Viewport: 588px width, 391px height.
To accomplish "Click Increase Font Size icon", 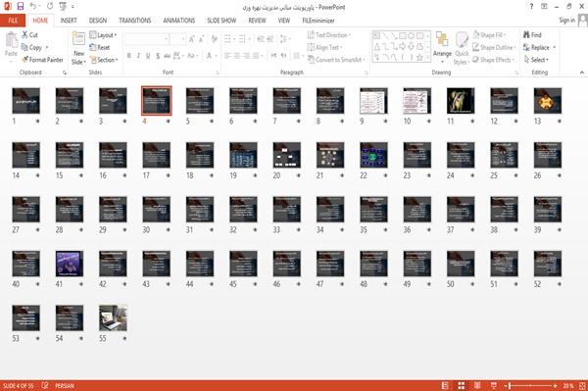I will point(192,38).
